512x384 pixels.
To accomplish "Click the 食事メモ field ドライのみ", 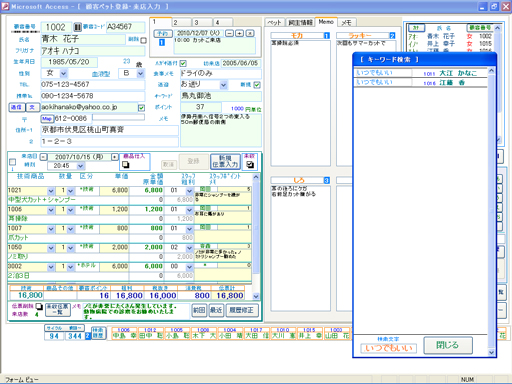I will 221,73.
